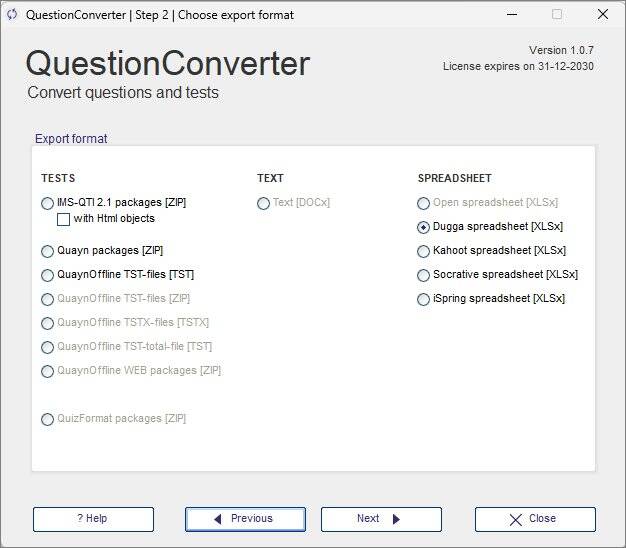This screenshot has width=626, height=548.
Task: Select Dugga spreadsheet [XLSx] radio button
Action: pyautogui.click(x=424, y=227)
